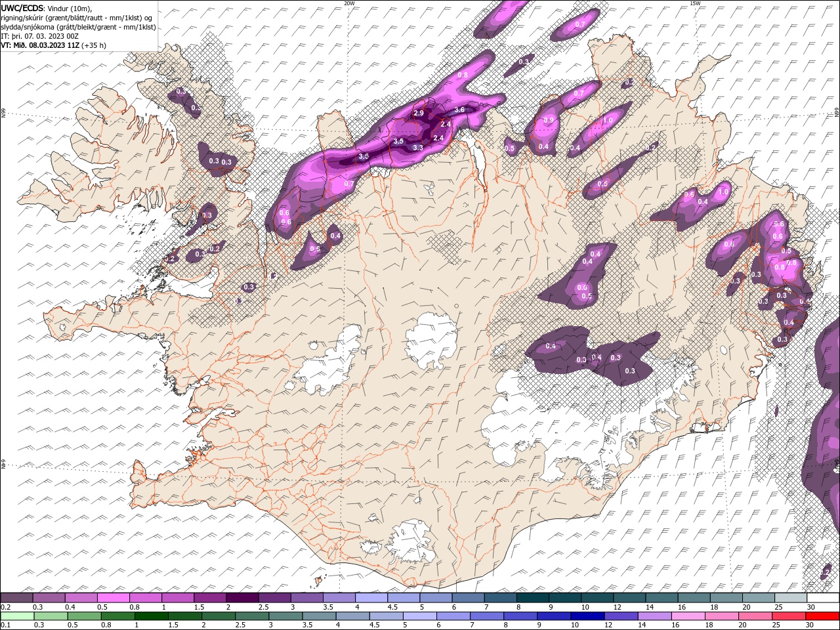840x630 pixels.
Task: Click the 0.9 precipitation value on map
Action: [549, 120]
